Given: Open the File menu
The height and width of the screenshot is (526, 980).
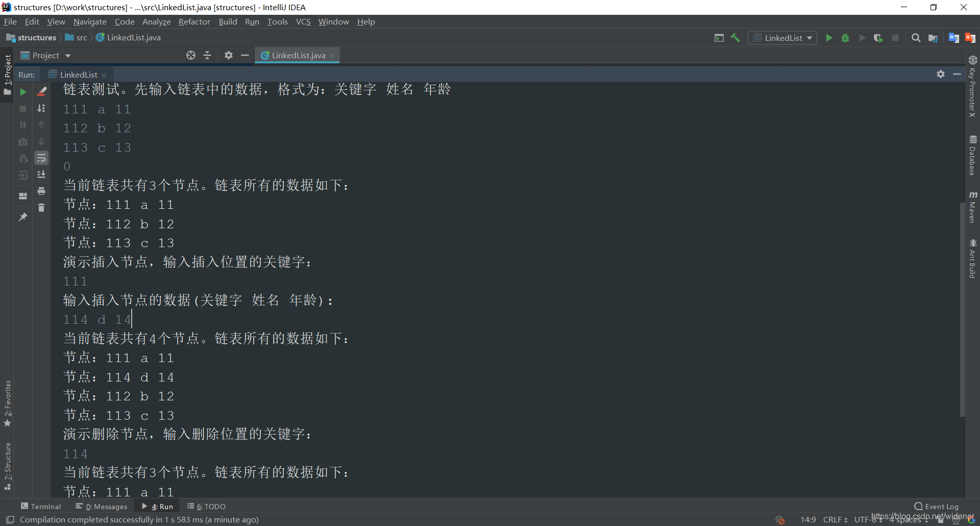Looking at the screenshot, I should click(10, 21).
